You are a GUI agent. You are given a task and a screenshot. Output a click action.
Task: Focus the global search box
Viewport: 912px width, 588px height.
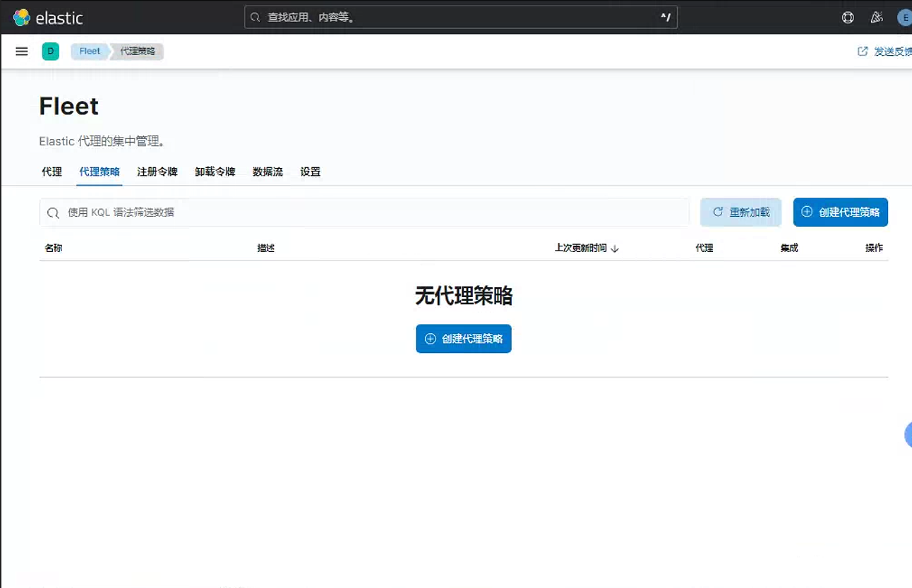point(461,18)
